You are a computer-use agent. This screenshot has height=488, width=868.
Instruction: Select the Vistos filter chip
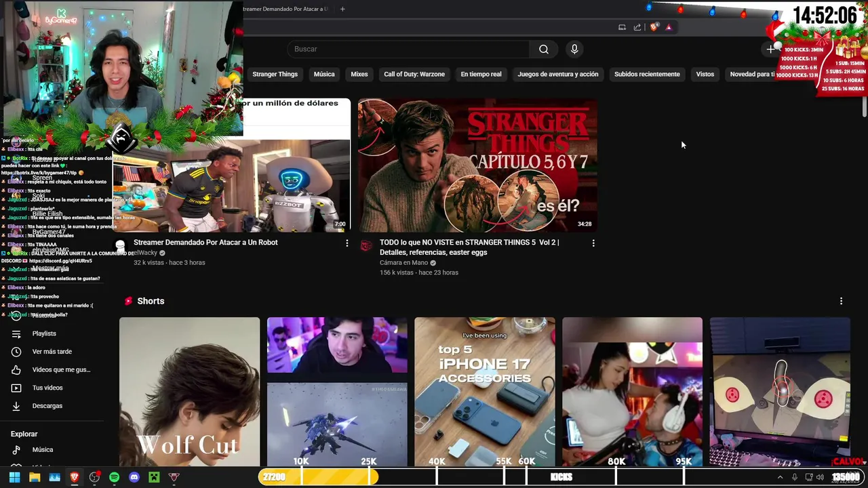point(705,74)
